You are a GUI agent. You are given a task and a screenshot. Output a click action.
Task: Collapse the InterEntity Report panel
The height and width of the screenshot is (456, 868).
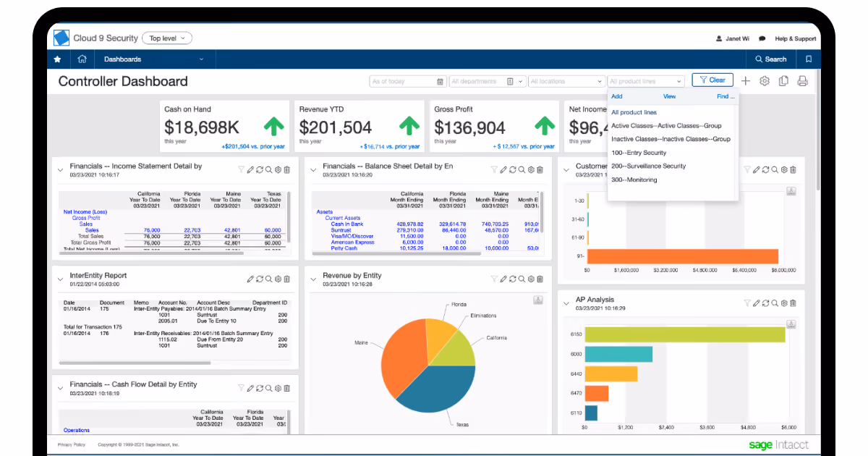(x=61, y=279)
